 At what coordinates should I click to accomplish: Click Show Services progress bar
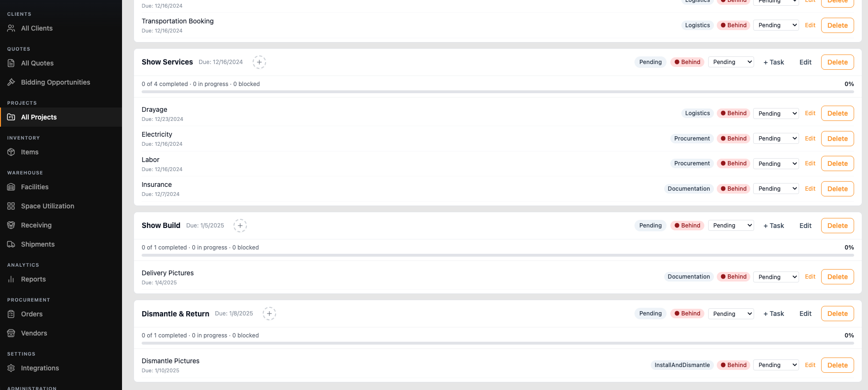498,92
